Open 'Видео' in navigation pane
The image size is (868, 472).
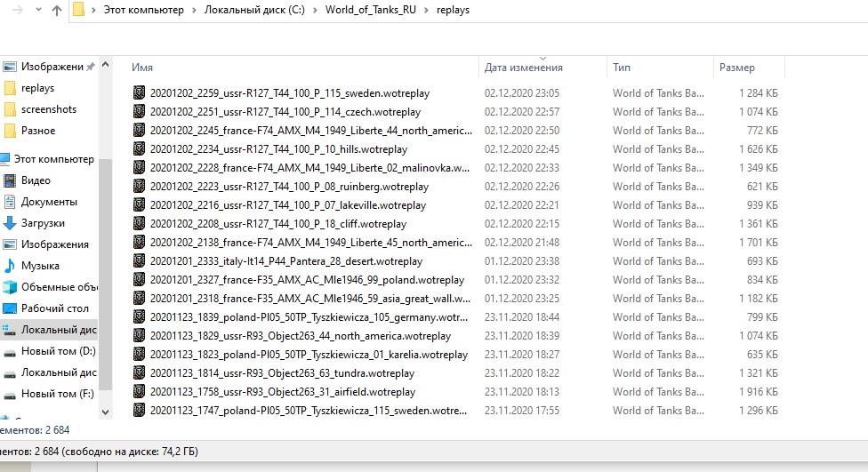(36, 180)
